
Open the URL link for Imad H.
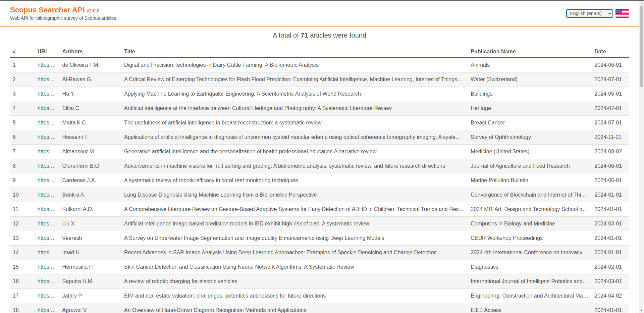(47, 252)
